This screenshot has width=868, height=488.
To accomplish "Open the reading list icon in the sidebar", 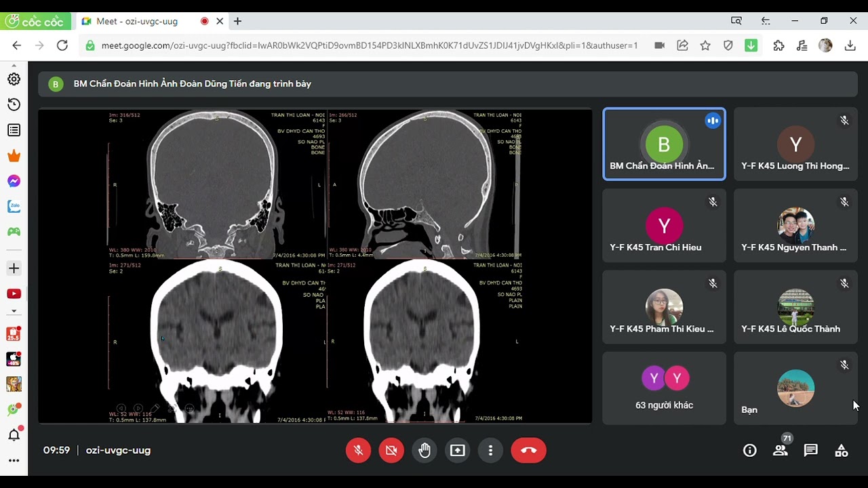I will (14, 130).
